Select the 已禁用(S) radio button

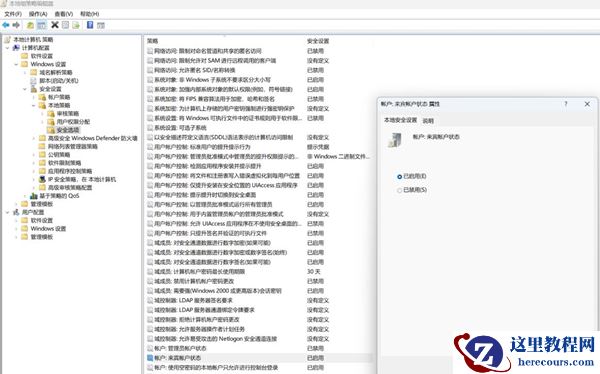pyautogui.click(x=399, y=190)
